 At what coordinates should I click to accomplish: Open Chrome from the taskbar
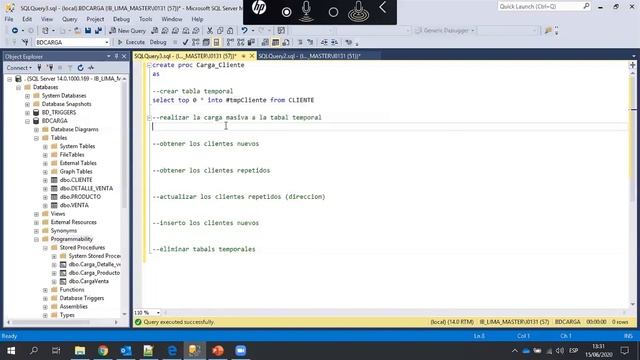click(x=103, y=351)
